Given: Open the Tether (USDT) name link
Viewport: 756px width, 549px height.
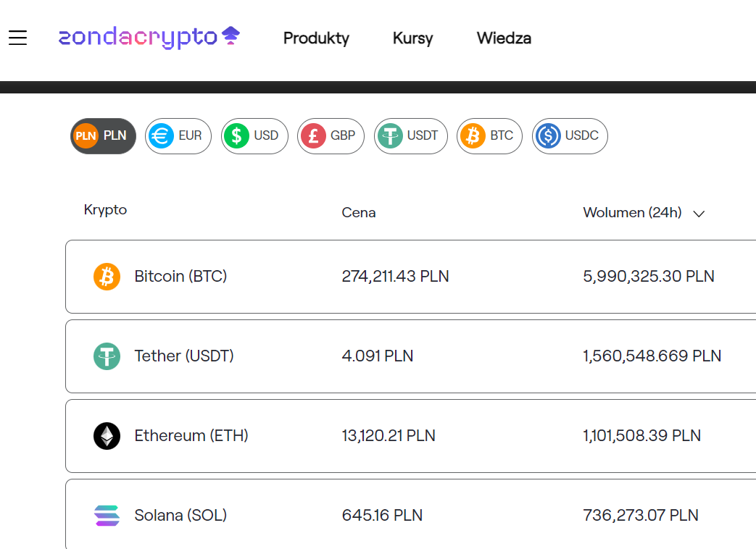Looking at the screenshot, I should 183,356.
